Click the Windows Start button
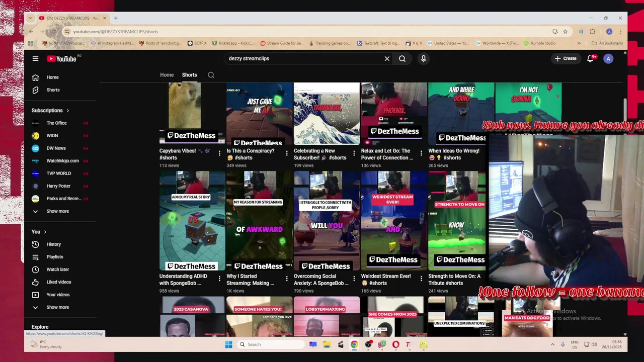 228,344
